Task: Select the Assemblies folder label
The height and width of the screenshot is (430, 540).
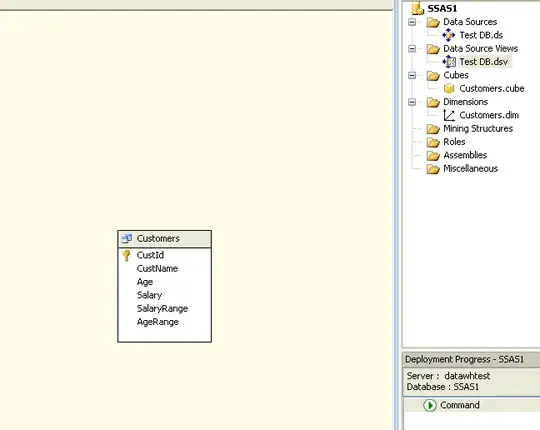Action: point(465,155)
